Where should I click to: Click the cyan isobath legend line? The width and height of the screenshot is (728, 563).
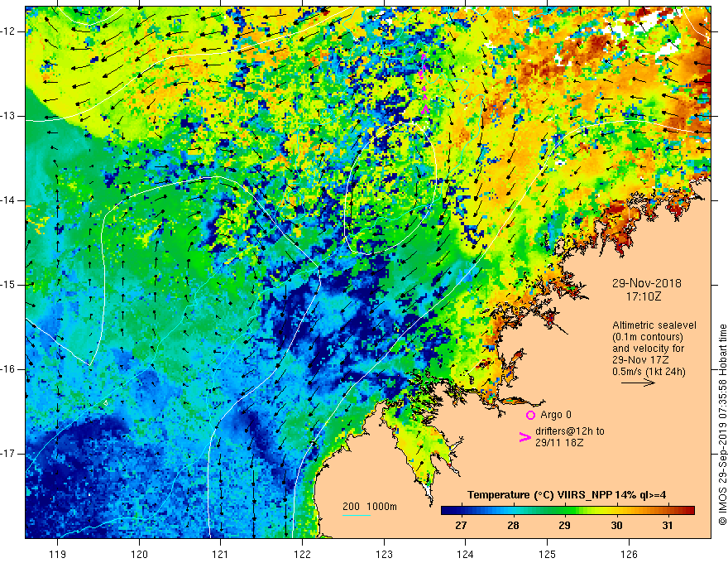(357, 515)
